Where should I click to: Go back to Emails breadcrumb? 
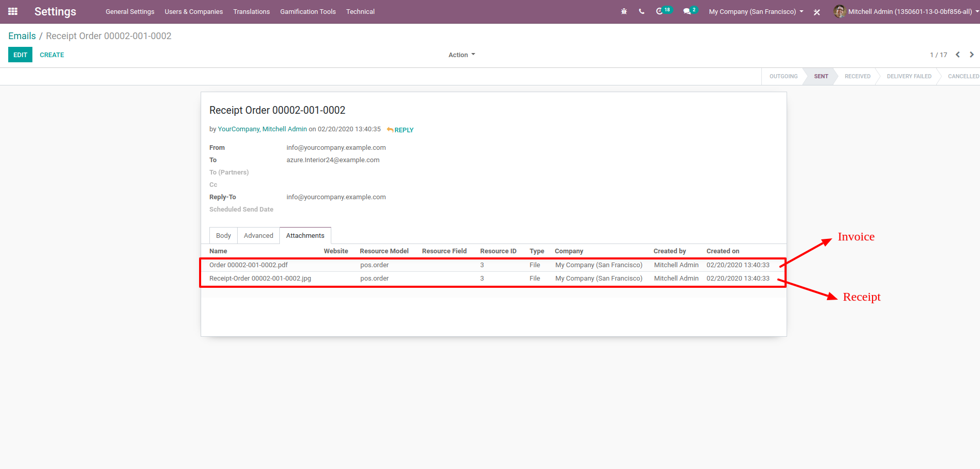click(22, 36)
